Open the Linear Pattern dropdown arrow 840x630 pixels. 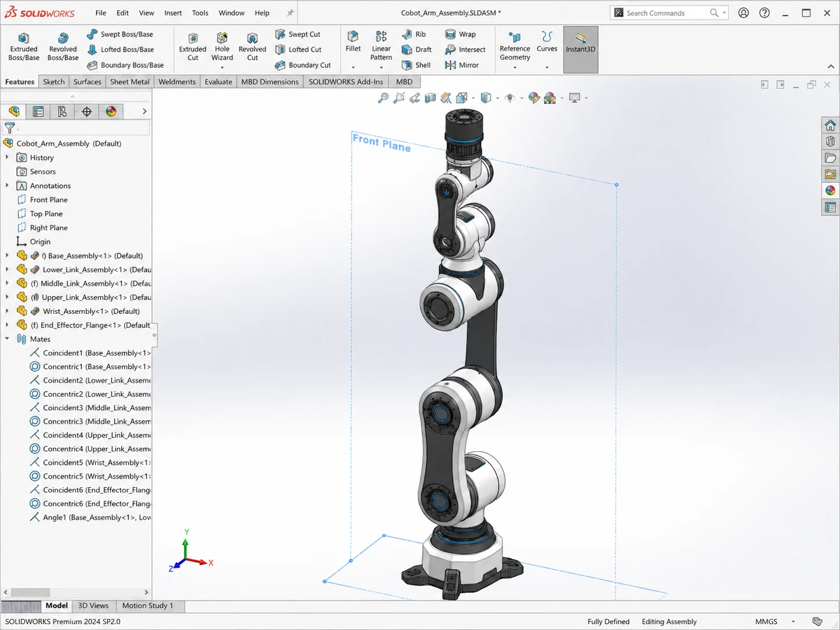[381, 67]
